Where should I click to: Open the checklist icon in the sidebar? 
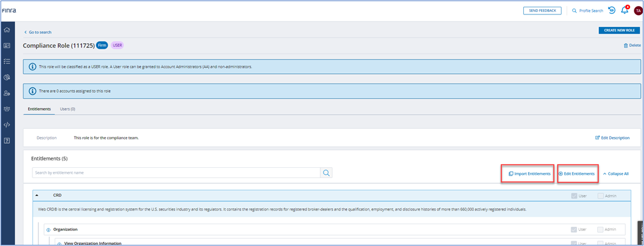[x=7, y=61]
